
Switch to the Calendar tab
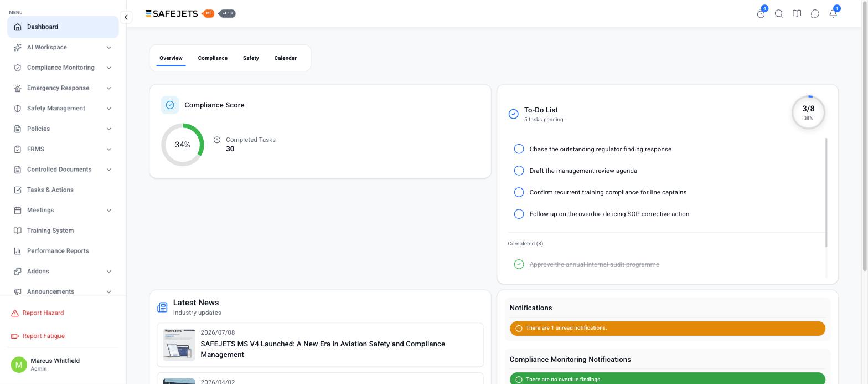click(286, 58)
